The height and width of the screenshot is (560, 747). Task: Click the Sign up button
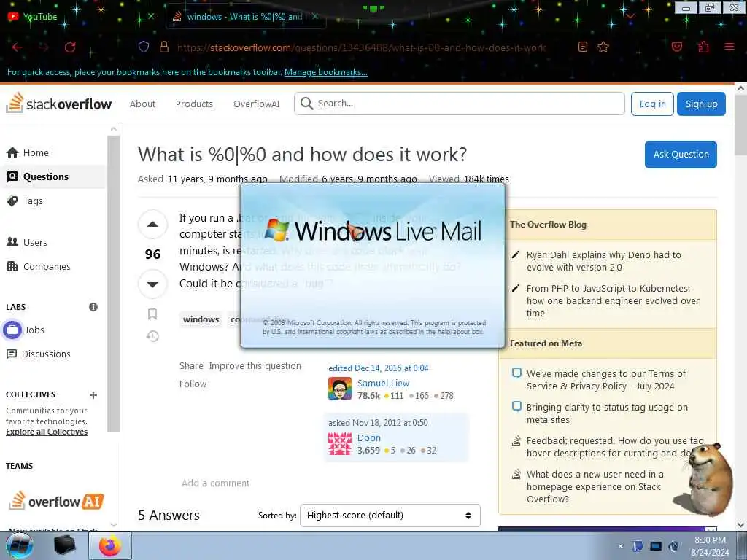(x=701, y=104)
